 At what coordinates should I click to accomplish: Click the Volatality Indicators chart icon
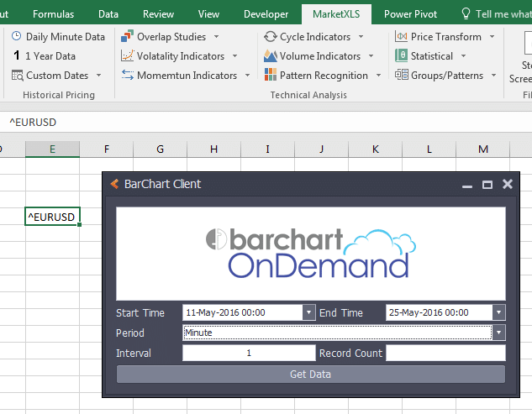(x=127, y=55)
